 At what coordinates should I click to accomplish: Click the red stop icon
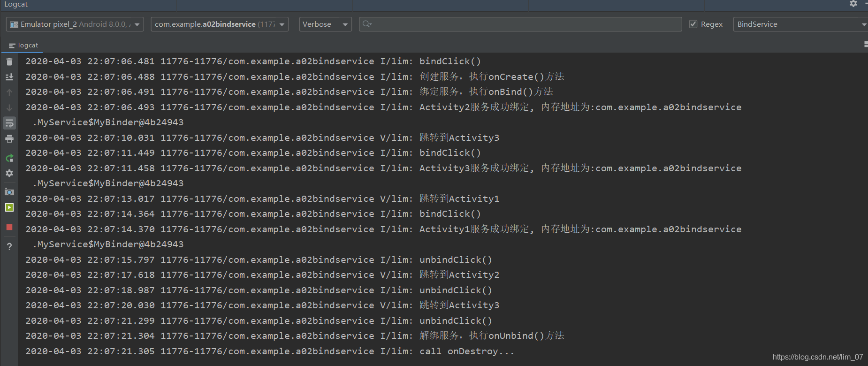[9, 227]
